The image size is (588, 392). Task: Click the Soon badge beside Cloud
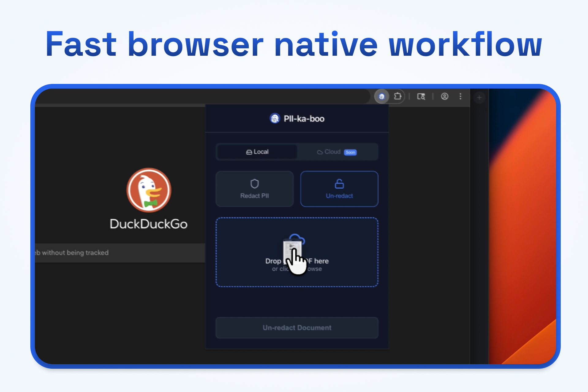pyautogui.click(x=350, y=152)
